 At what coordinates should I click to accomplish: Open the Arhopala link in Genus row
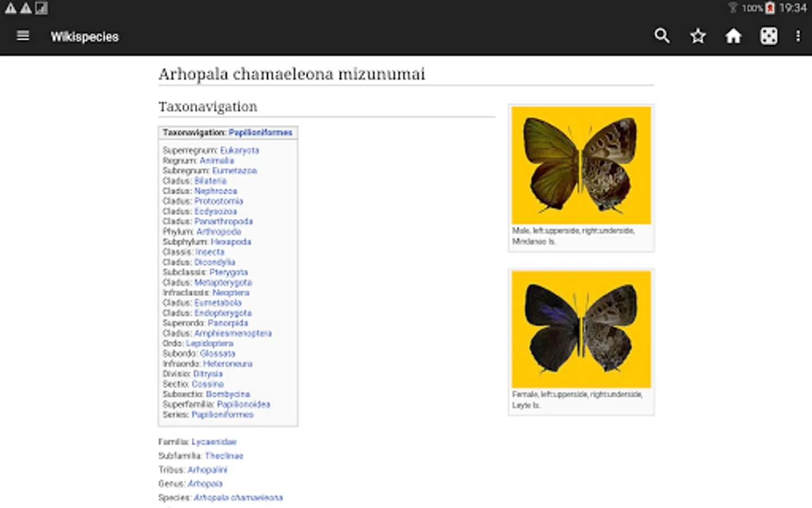tap(205, 484)
